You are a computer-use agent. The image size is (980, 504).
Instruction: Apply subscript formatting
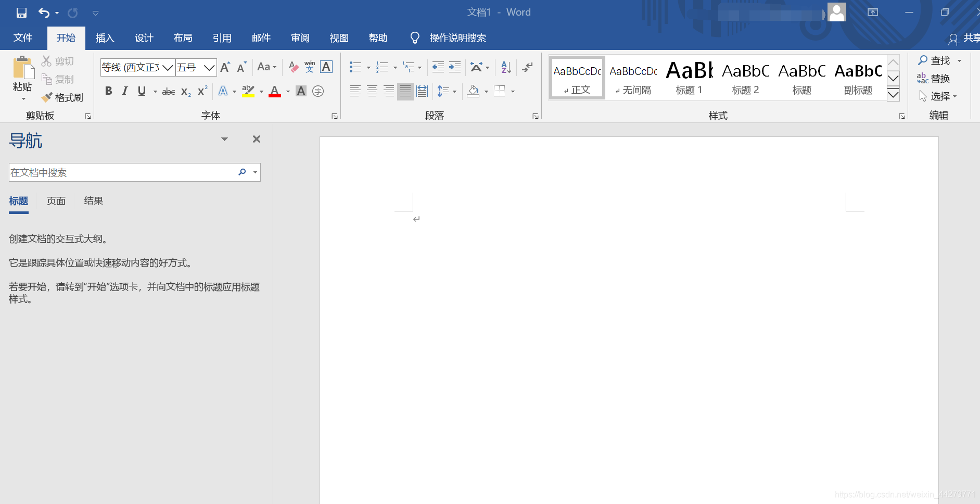(186, 92)
